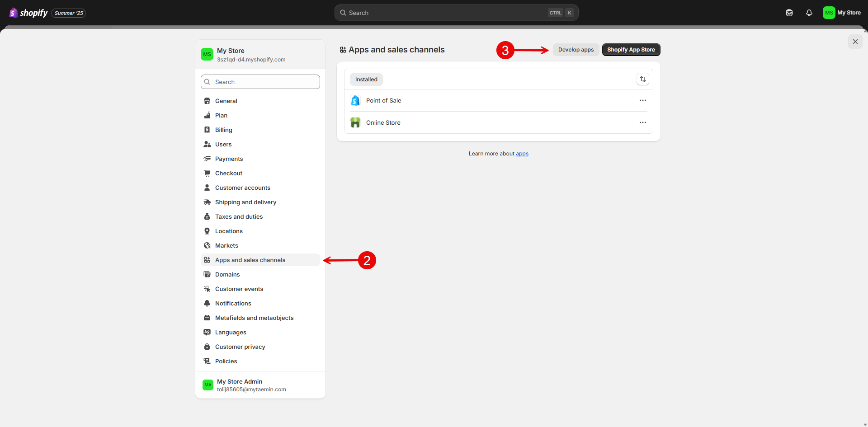Open Payments settings
The height and width of the screenshot is (427, 868).
pos(260,159)
